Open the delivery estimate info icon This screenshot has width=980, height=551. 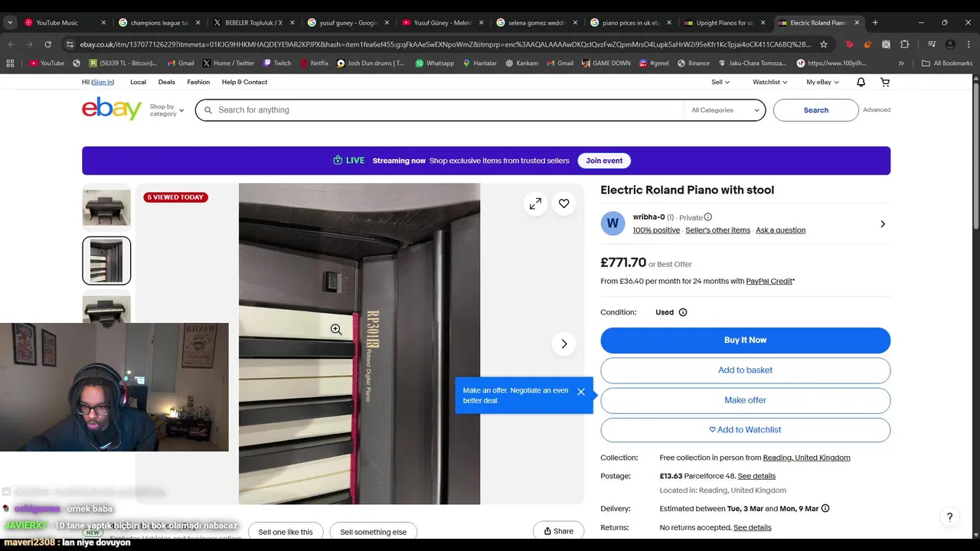pos(825,508)
